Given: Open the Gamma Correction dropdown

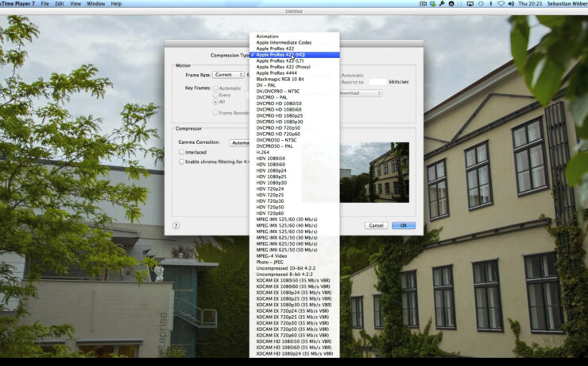Looking at the screenshot, I should point(239,142).
